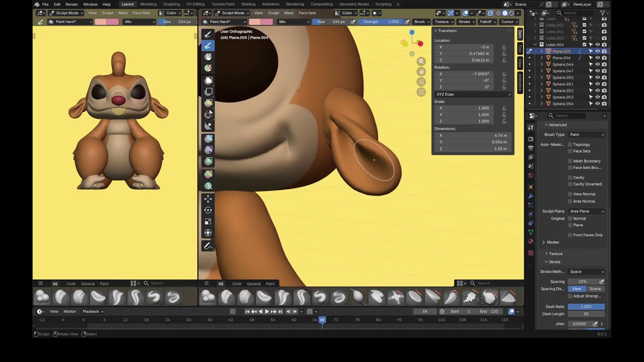Select the Rotate tool in the sculpt toolbar

(208, 210)
